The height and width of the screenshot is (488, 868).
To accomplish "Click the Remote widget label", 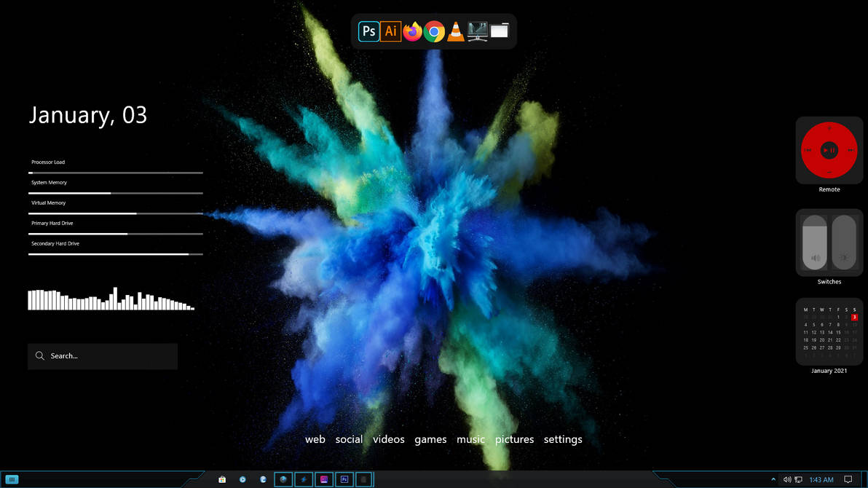I will (829, 189).
